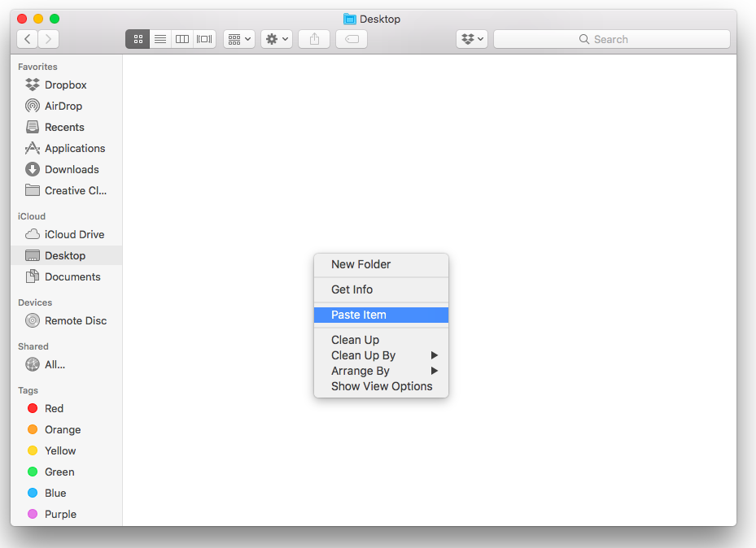Viewport: 756px width, 548px height.
Task: Click the Devices section header
Action: point(35,303)
